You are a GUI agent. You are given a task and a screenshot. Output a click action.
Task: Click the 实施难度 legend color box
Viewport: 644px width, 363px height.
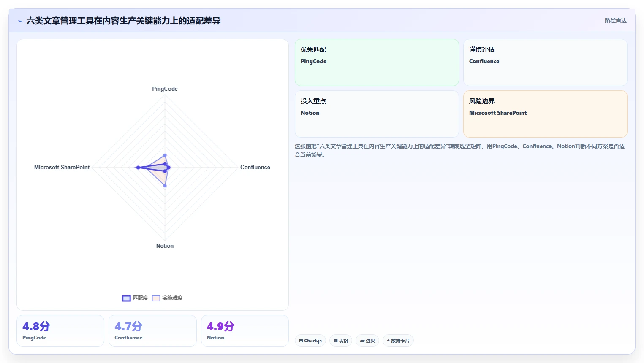[x=156, y=298]
